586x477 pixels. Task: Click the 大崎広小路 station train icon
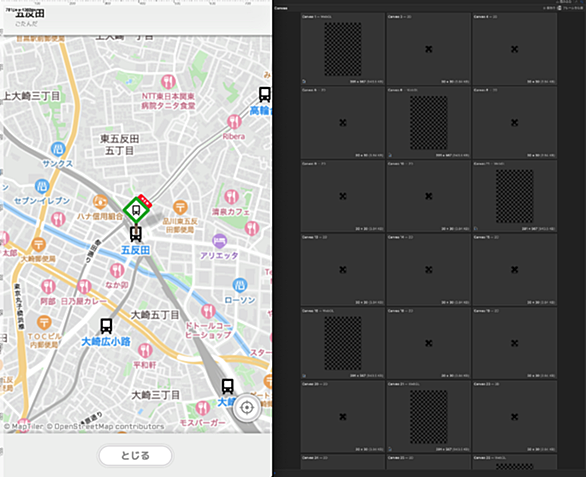106,326
